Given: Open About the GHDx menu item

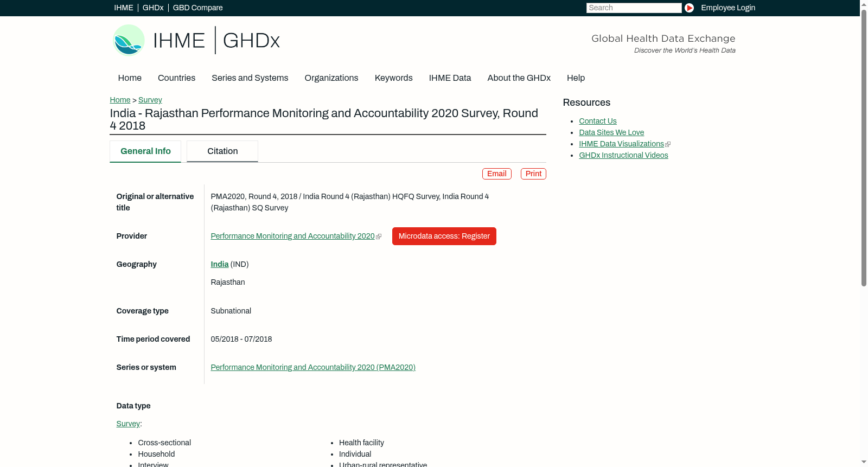Looking at the screenshot, I should point(519,78).
